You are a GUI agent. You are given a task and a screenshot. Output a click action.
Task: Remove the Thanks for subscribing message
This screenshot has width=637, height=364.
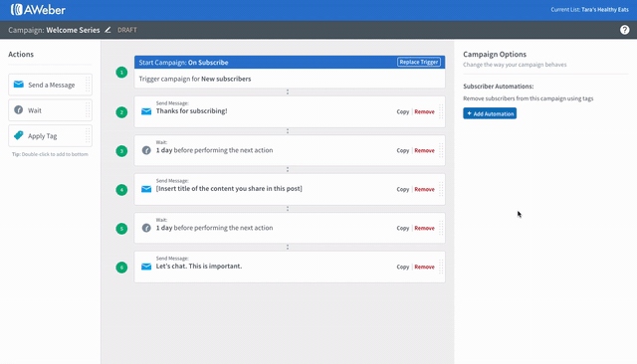click(x=425, y=111)
